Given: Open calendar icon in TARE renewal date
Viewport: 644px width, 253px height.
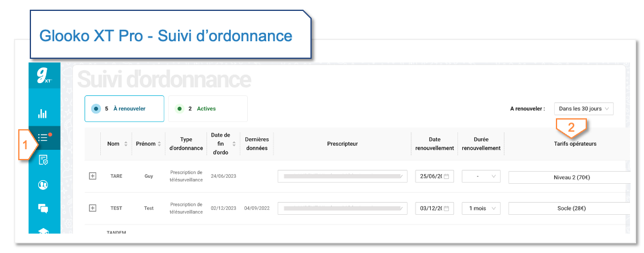Looking at the screenshot, I should click(x=447, y=177).
